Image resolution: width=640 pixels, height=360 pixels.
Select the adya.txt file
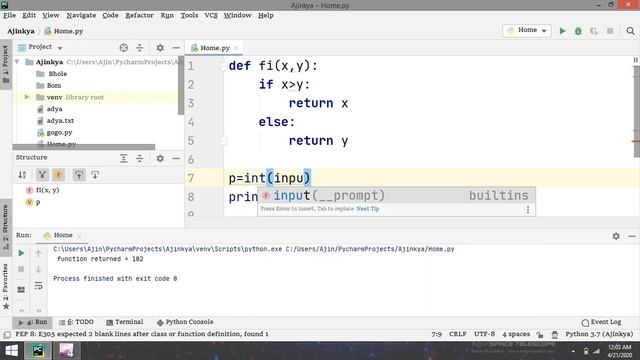[60, 121]
